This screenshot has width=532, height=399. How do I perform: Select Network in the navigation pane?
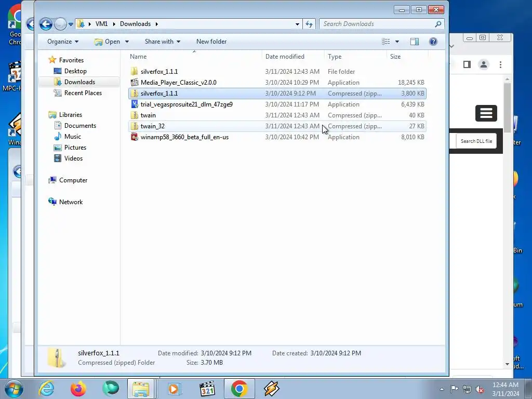(x=71, y=202)
